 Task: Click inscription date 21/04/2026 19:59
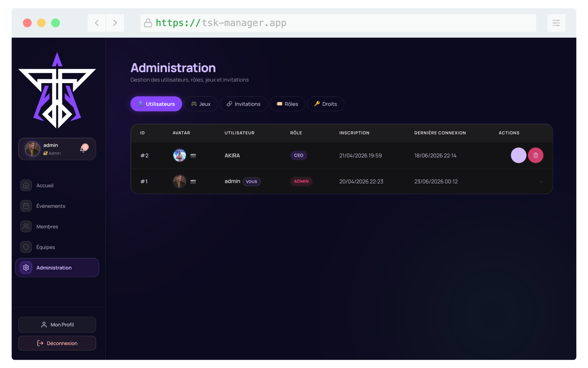(x=360, y=155)
